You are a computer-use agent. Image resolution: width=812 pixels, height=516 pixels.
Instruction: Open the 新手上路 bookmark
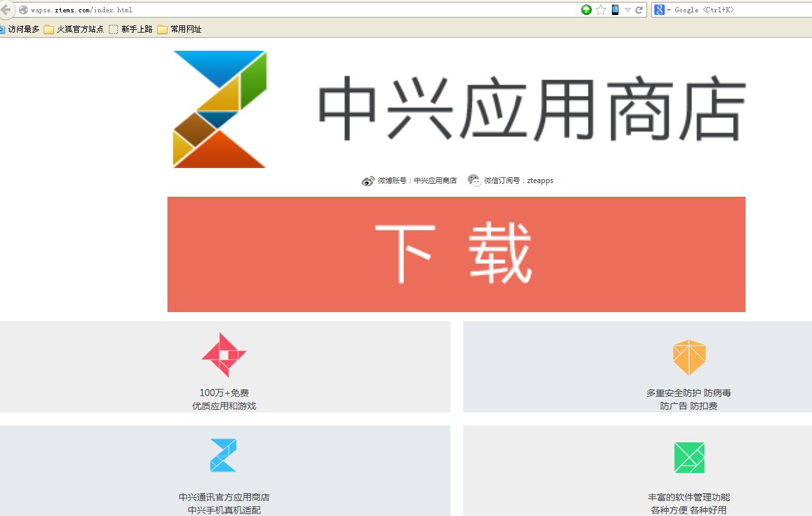click(x=130, y=29)
